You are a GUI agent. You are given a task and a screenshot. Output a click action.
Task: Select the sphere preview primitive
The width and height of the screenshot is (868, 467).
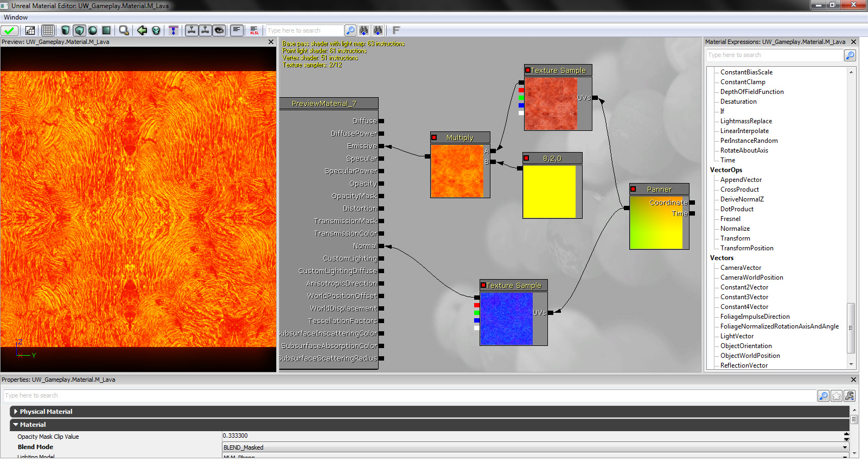[93, 30]
